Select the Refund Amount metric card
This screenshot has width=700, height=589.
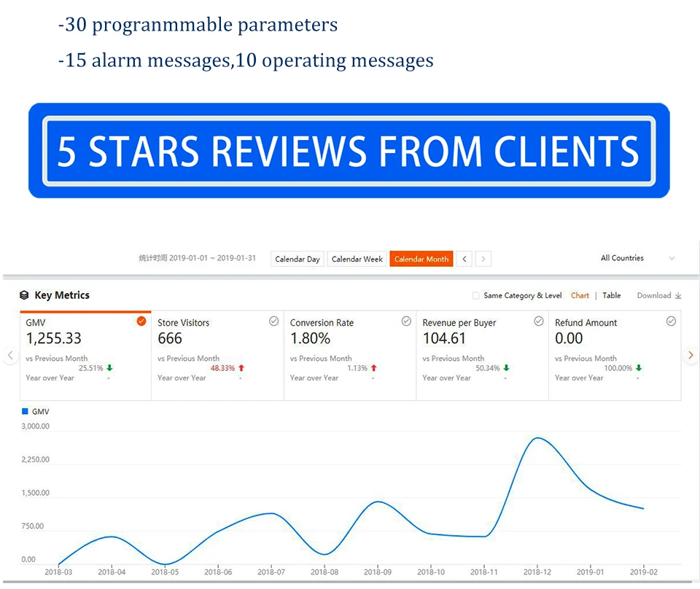click(x=615, y=356)
